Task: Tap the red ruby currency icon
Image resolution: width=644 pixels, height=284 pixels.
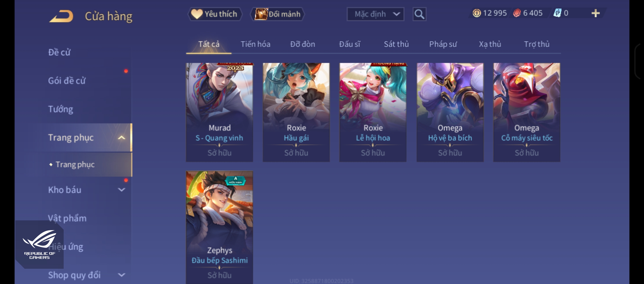Action: [x=517, y=13]
